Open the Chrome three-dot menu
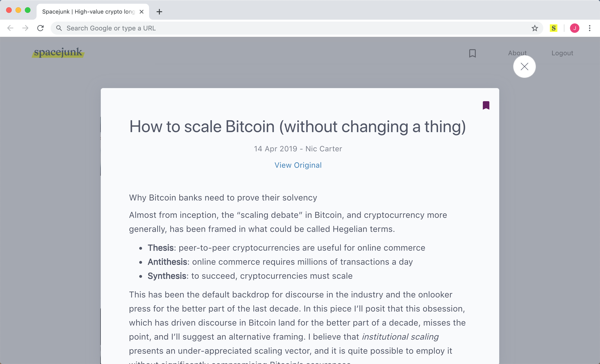The image size is (600, 364). [x=589, y=28]
